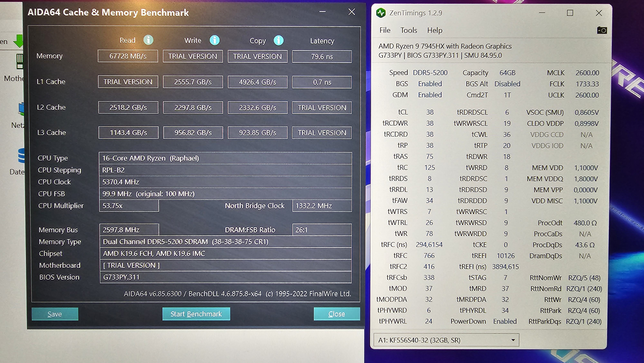The width and height of the screenshot is (644, 363).
Task: Click the Cmd2T value 1T
Action: tap(507, 95)
